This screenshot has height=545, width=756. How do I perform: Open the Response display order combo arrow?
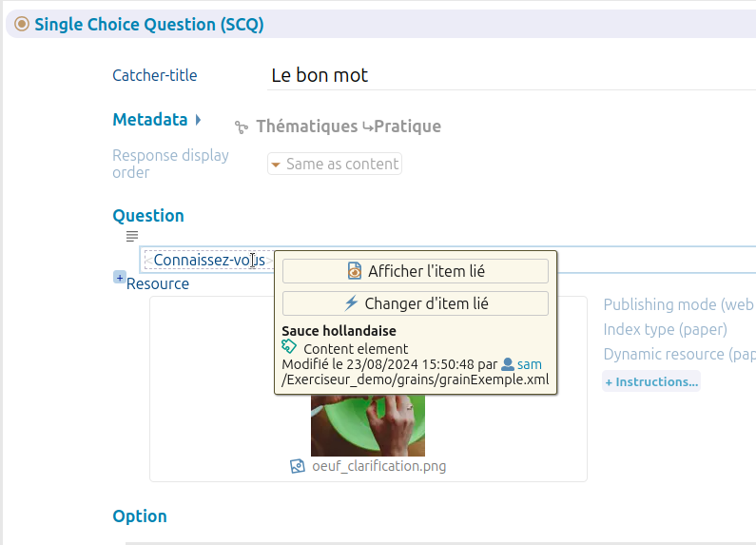276,165
